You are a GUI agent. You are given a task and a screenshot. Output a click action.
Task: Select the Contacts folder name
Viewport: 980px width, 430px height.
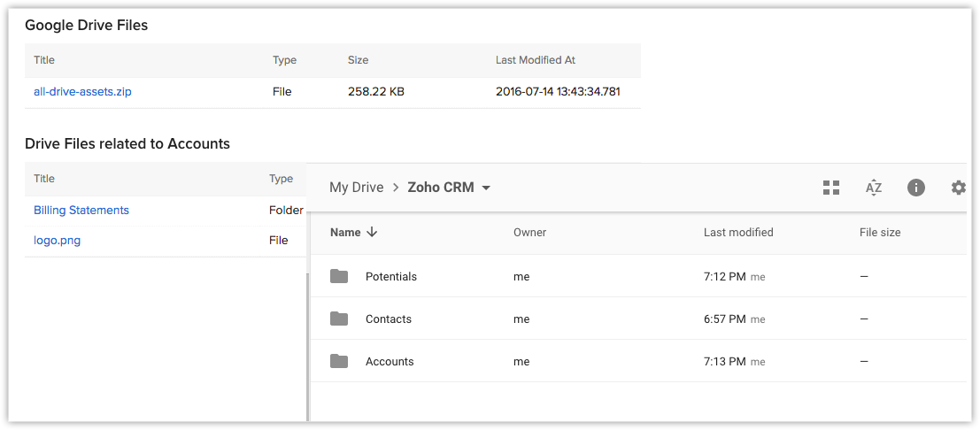point(389,319)
